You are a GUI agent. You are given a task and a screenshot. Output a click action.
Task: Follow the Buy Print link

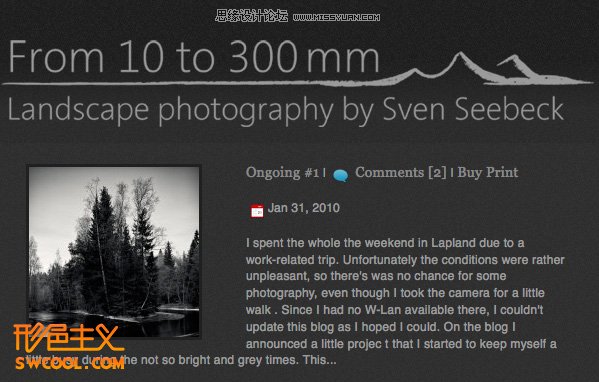(x=488, y=173)
